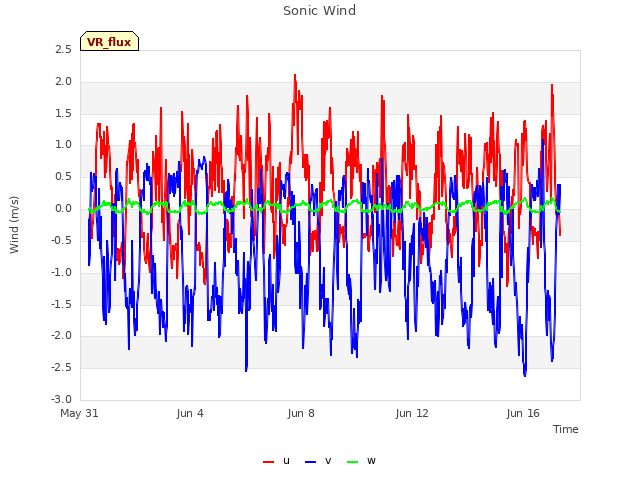Click the Jun 4 x-axis tick label
This screenshot has height=480, width=640.
190,413
